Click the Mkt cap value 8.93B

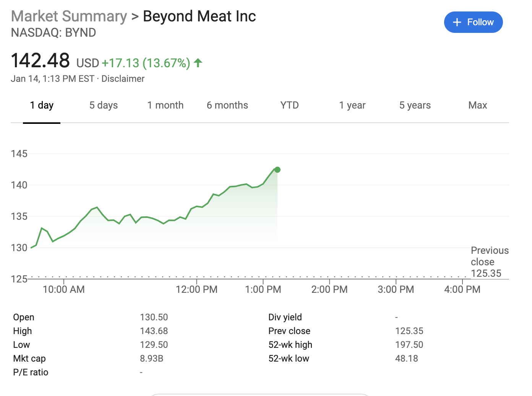(x=152, y=359)
